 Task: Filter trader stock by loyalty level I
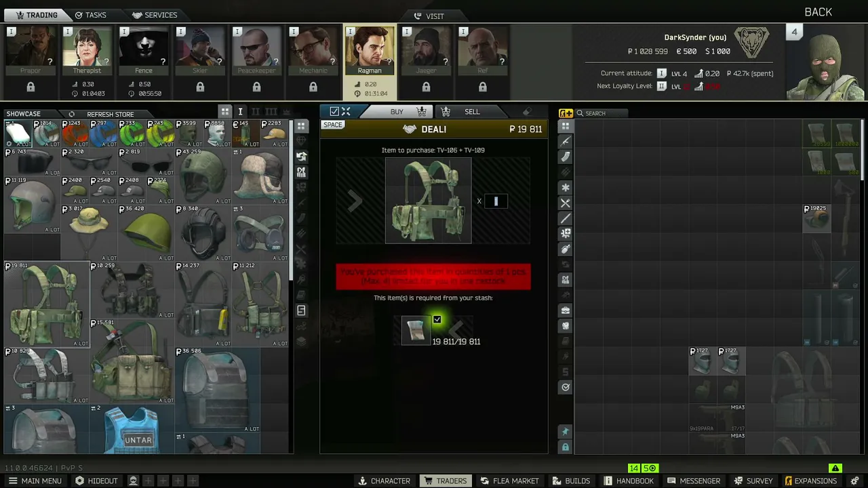240,112
